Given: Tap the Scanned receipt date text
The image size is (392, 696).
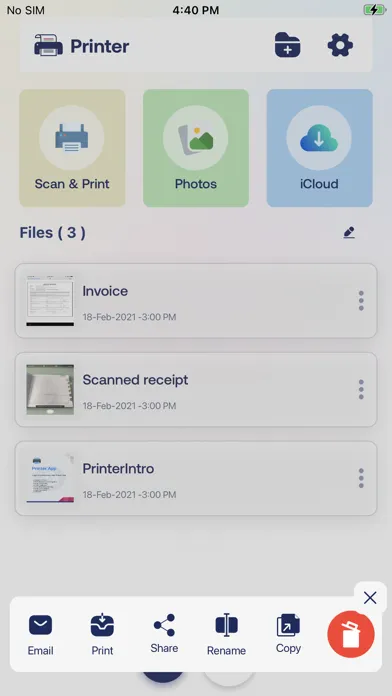Looking at the screenshot, I should [129, 406].
